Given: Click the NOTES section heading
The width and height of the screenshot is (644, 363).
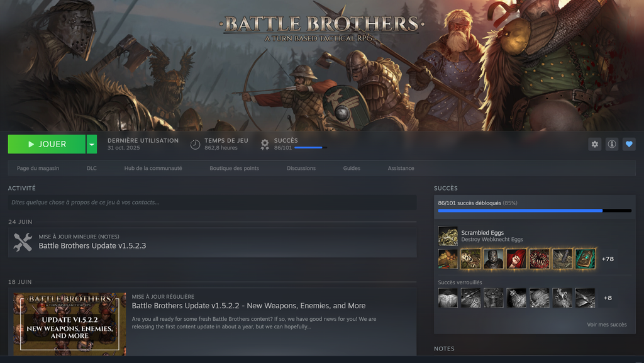Looking at the screenshot, I should point(444,349).
